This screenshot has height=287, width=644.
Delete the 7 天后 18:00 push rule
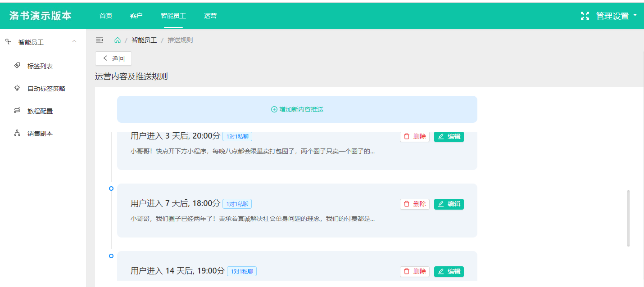pos(415,204)
